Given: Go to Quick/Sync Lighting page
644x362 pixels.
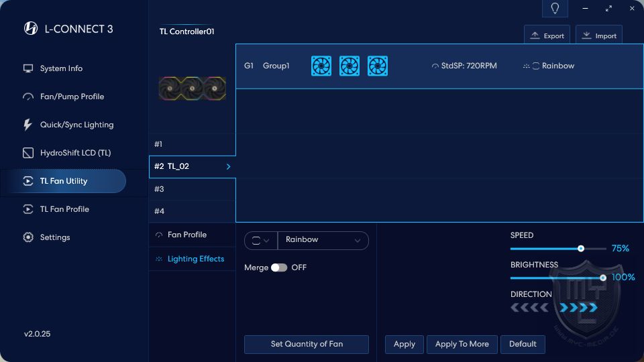Looking at the screenshot, I should coord(76,125).
